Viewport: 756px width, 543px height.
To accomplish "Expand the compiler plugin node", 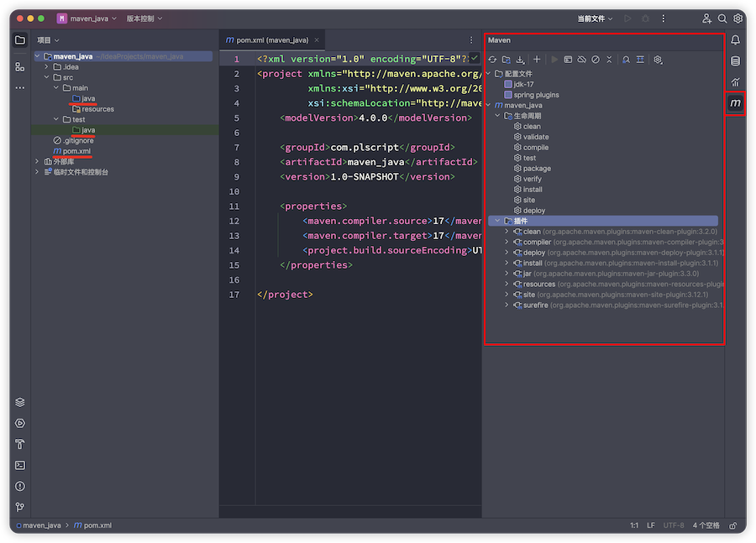I will [507, 242].
